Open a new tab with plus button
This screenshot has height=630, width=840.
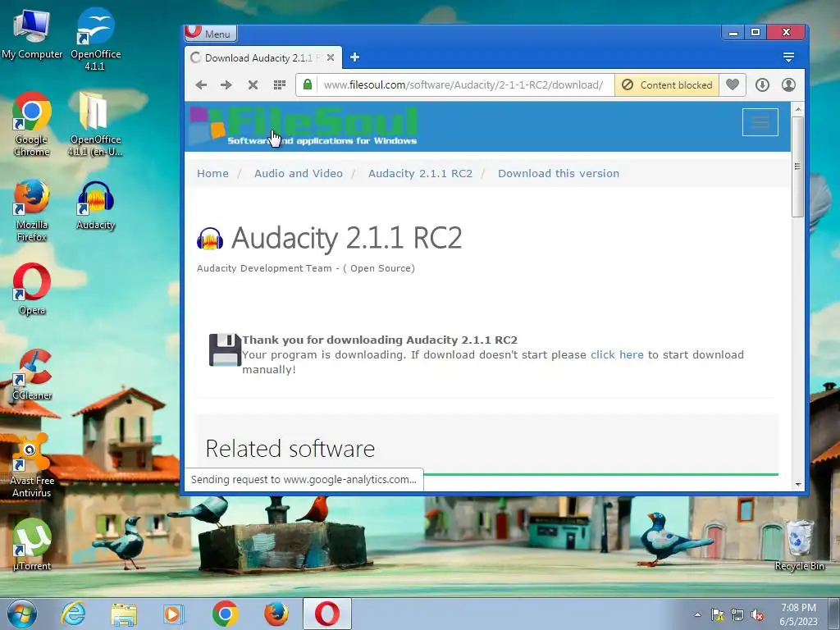[x=354, y=57]
